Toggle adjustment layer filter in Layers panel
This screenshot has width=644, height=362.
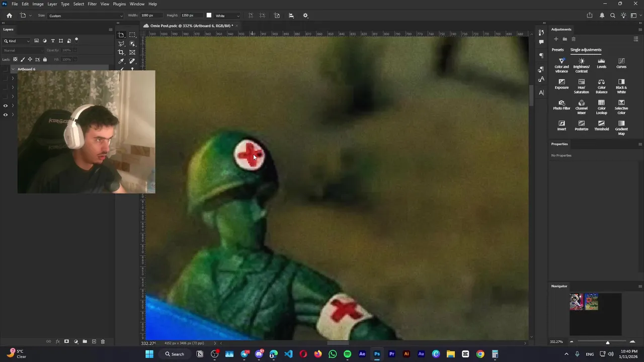[45, 41]
